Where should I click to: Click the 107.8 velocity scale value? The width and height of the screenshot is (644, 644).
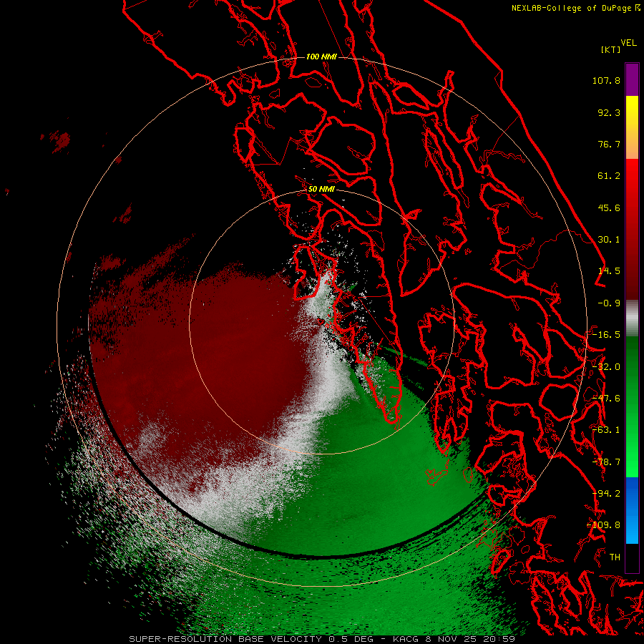point(606,80)
